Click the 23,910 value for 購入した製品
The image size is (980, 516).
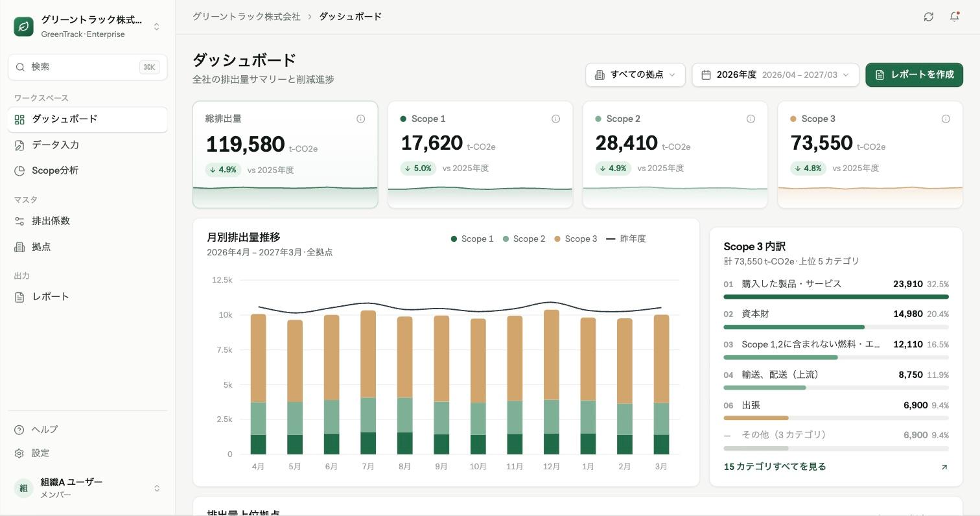(x=908, y=284)
